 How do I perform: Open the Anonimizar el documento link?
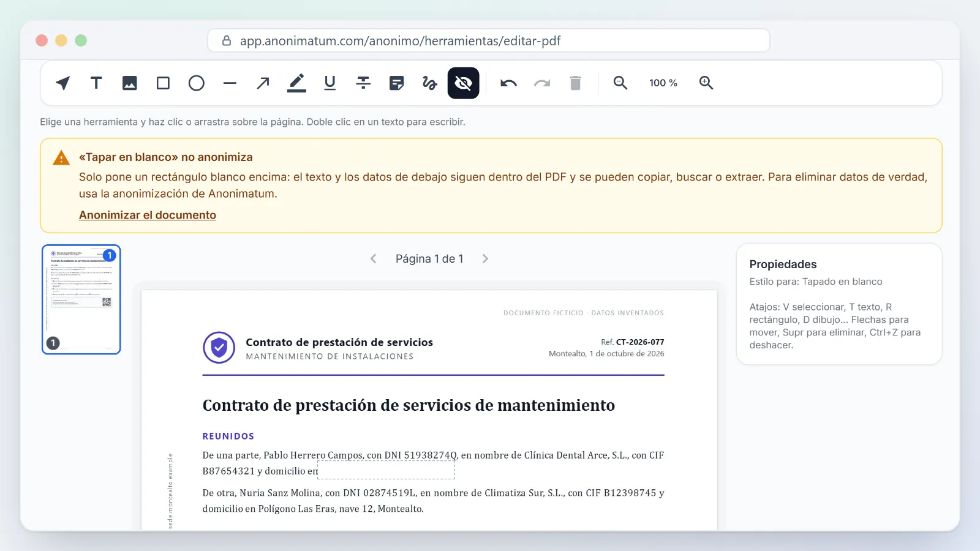click(x=148, y=215)
